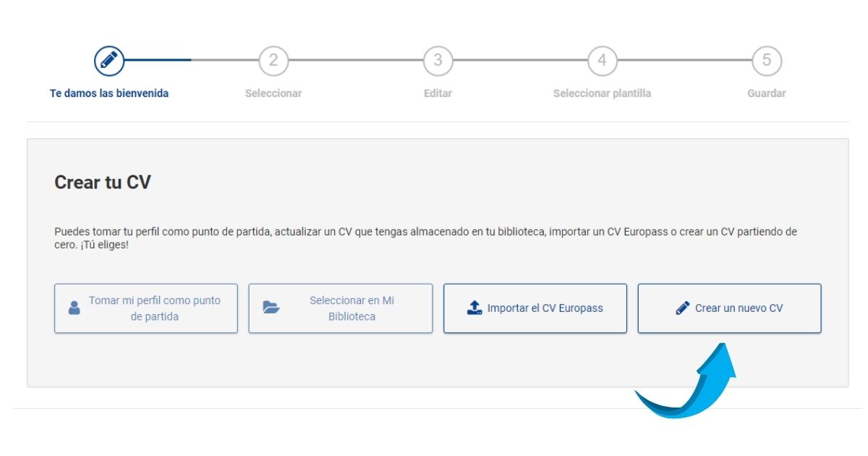Image resolution: width=868 pixels, height=456 pixels.
Task: Go to step 3 circle
Action: pyautogui.click(x=438, y=60)
